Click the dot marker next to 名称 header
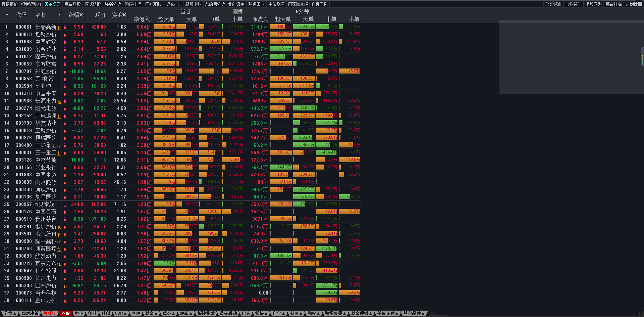Screen dimensions: 644x317 [60, 15]
